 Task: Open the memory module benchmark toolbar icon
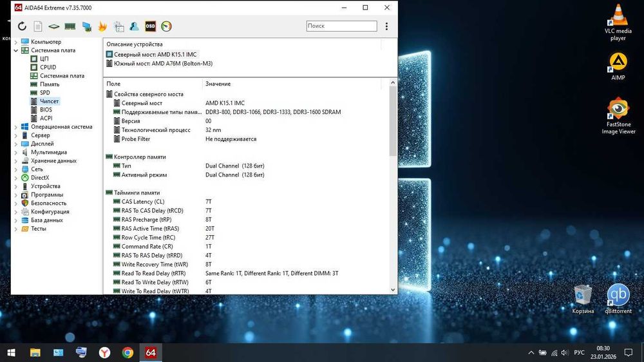click(70, 26)
